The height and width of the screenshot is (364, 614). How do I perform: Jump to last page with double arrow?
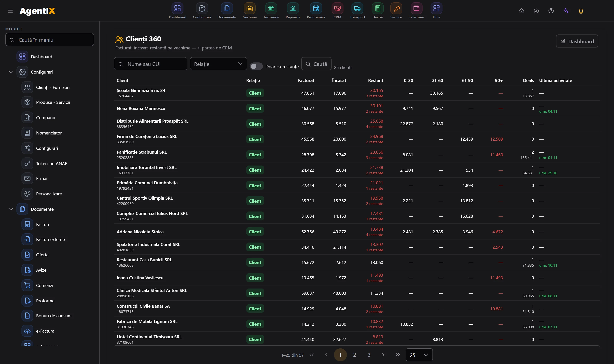[398, 355]
